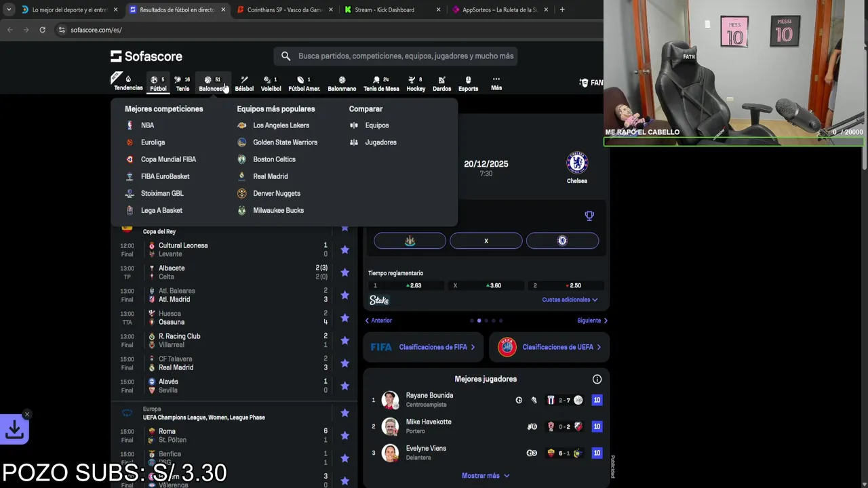The height and width of the screenshot is (488, 868).
Task: Click the Stake odds logo
Action: point(379,300)
